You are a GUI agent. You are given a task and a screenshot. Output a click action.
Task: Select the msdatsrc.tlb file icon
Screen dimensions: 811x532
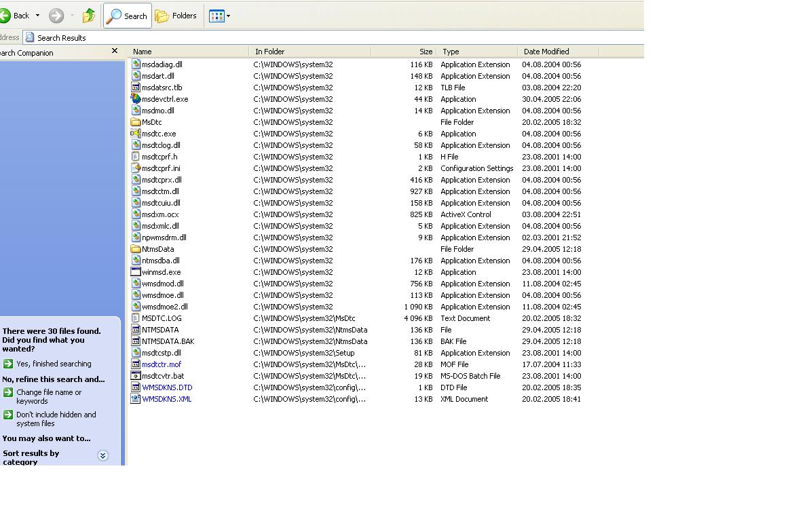[136, 88]
